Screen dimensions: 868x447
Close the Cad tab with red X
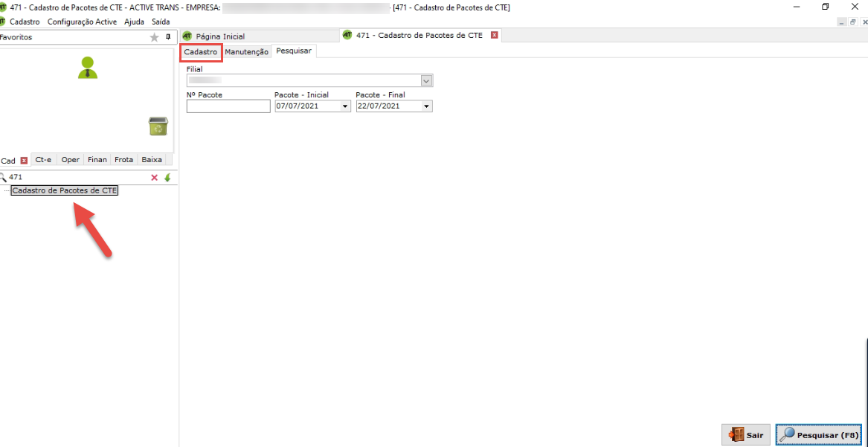click(24, 160)
